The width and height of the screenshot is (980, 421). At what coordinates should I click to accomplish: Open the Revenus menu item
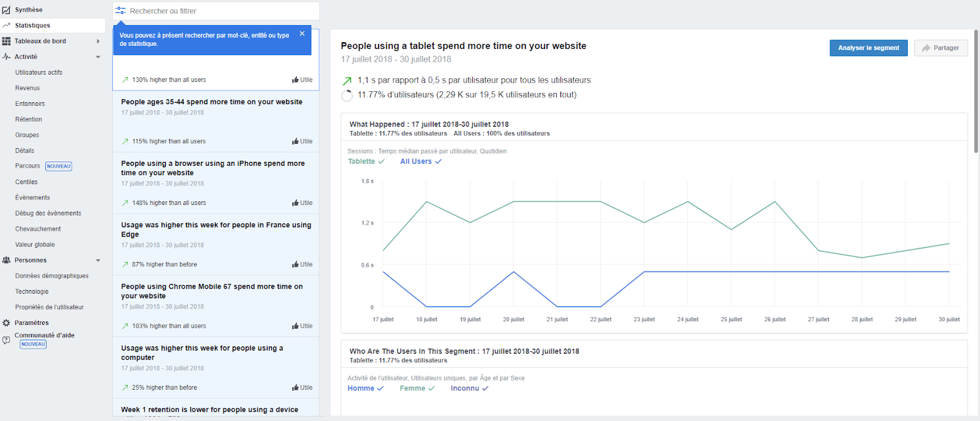pos(28,88)
